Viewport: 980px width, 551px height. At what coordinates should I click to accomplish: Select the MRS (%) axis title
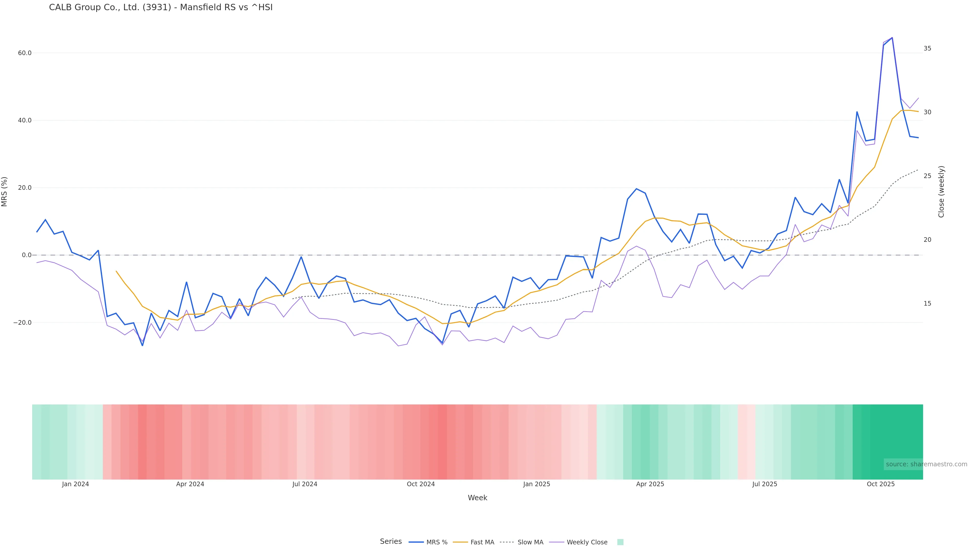point(5,192)
